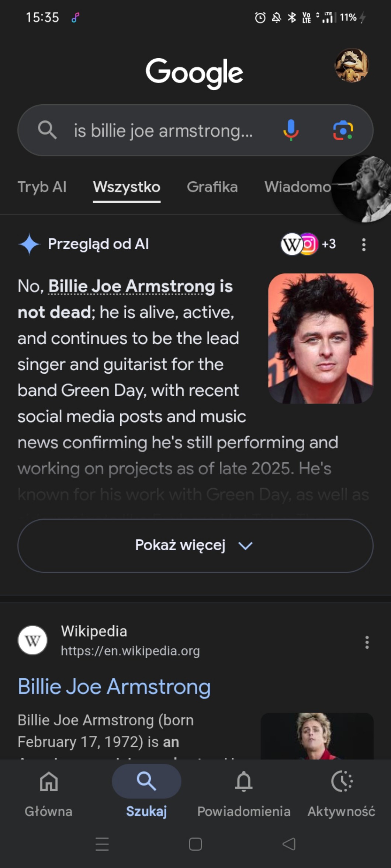Screen dimensions: 391x868
Task: Open AI overview three-dot options menu
Action: click(x=364, y=244)
